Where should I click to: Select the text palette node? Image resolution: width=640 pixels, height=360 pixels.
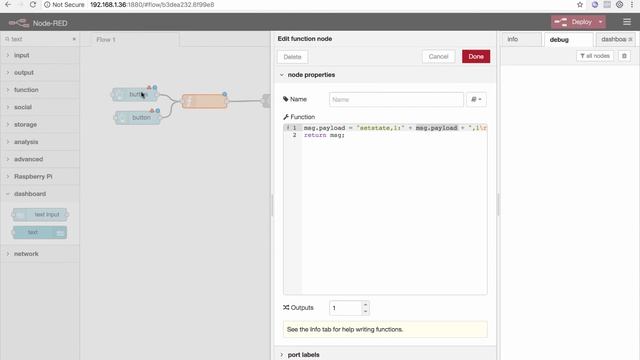pyautogui.click(x=40, y=233)
